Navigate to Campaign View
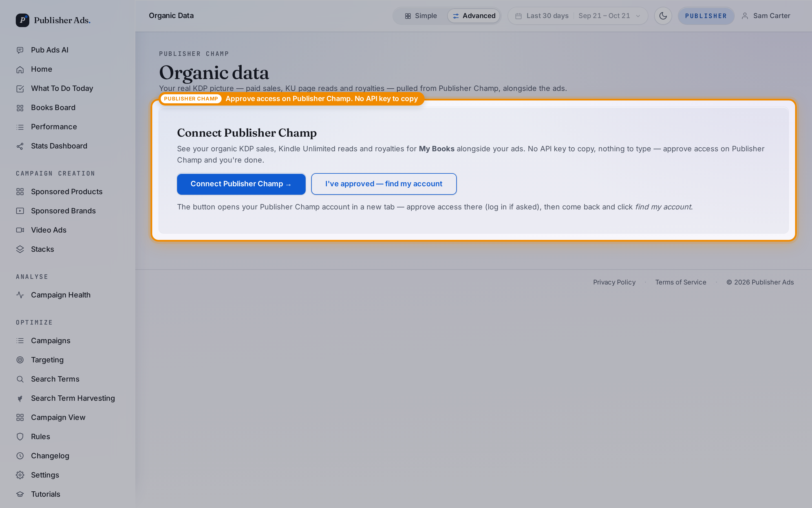Image resolution: width=812 pixels, height=508 pixels. coord(58,417)
